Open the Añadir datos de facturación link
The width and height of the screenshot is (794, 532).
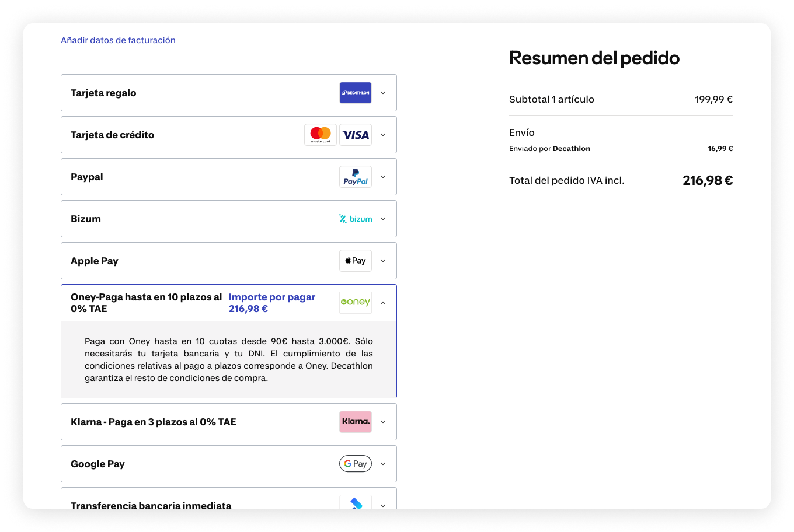(118, 40)
